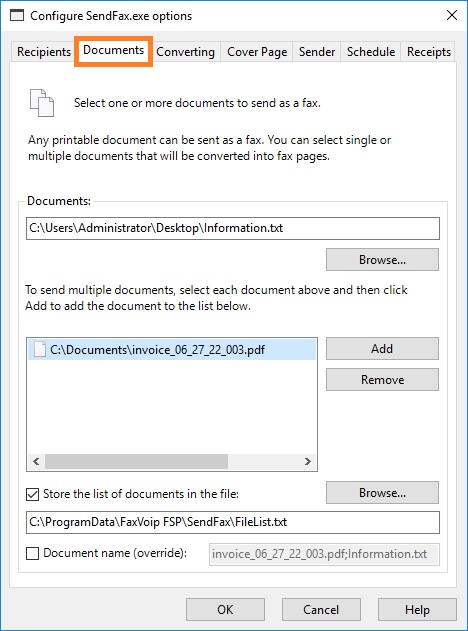468x631 pixels.
Task: Click the list's left scroll arrow
Action: (x=36, y=461)
